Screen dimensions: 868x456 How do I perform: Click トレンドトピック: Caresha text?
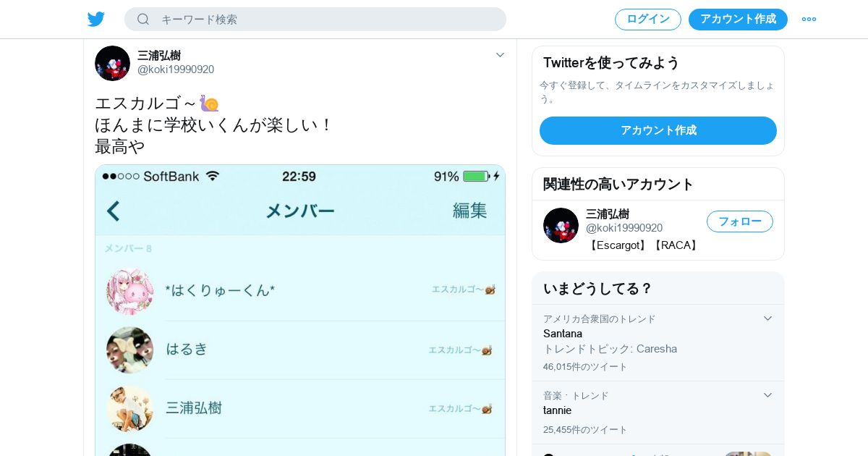point(610,349)
